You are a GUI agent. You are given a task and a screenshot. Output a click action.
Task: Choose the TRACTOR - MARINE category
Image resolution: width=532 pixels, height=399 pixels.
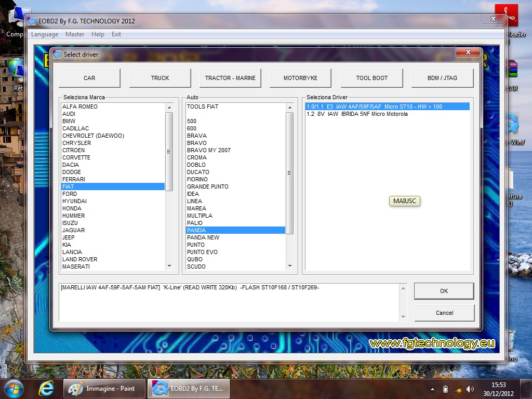[x=230, y=78]
